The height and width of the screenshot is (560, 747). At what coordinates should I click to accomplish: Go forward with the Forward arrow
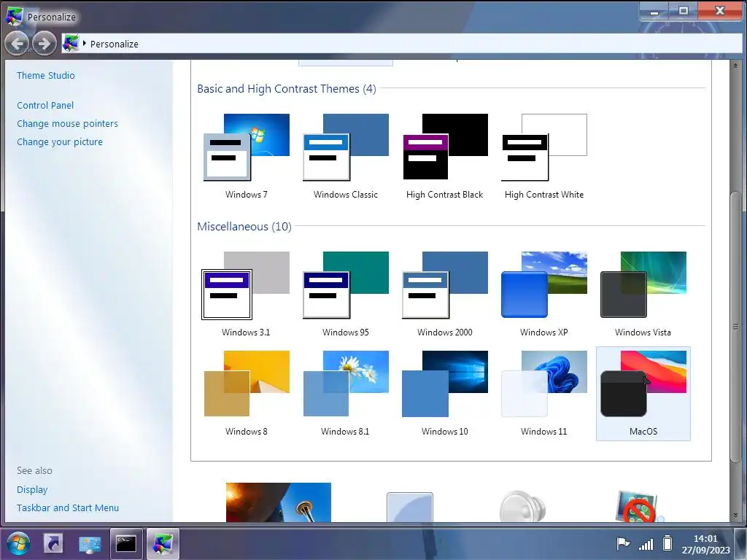[x=44, y=44]
